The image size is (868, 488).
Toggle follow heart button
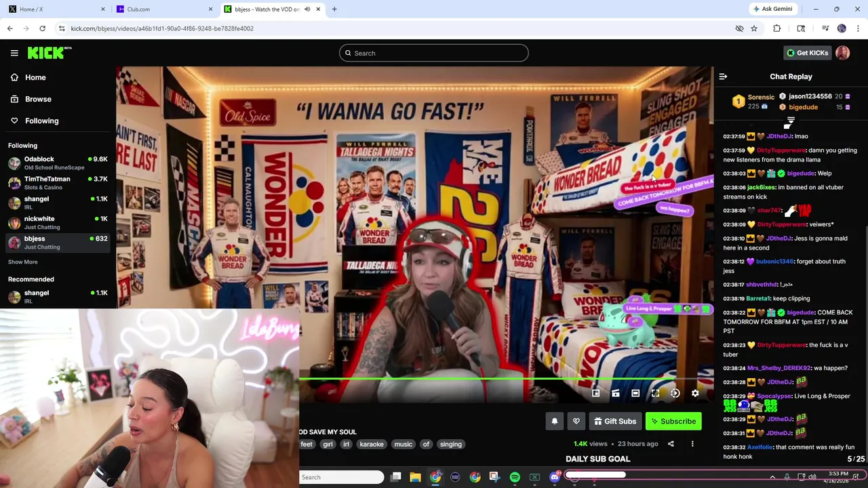pyautogui.click(x=576, y=422)
